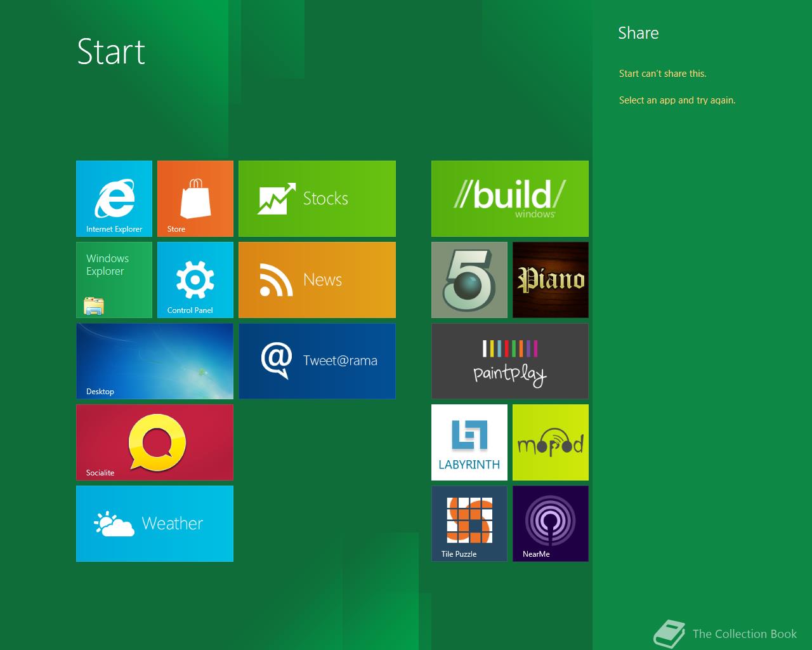Screen dimensions: 812x650
Task: Launch the Store app tile
Action: point(195,199)
